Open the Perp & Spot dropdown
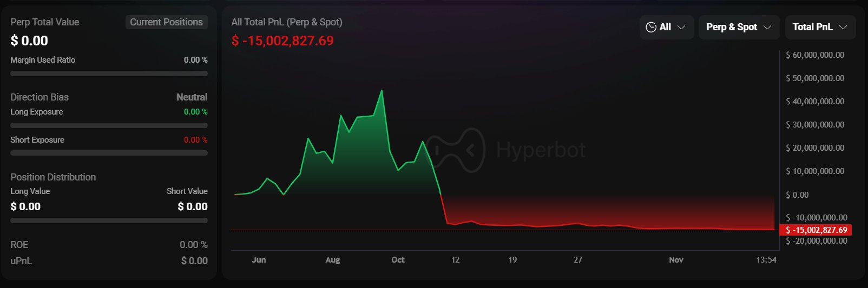 pos(739,27)
